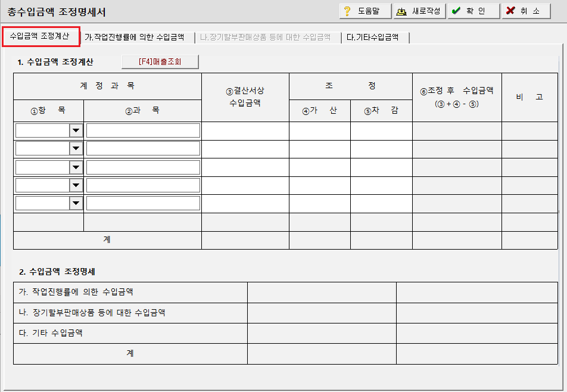Click the ④가 산 column header
Viewport: 567px width, 392px height.
(320, 111)
